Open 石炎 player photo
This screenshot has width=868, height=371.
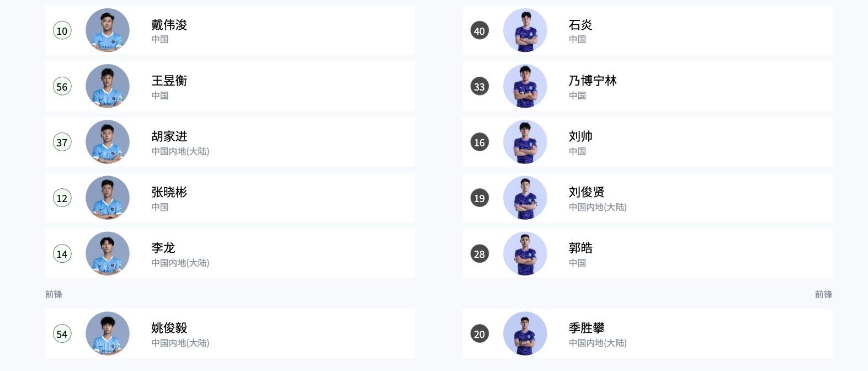point(525,30)
